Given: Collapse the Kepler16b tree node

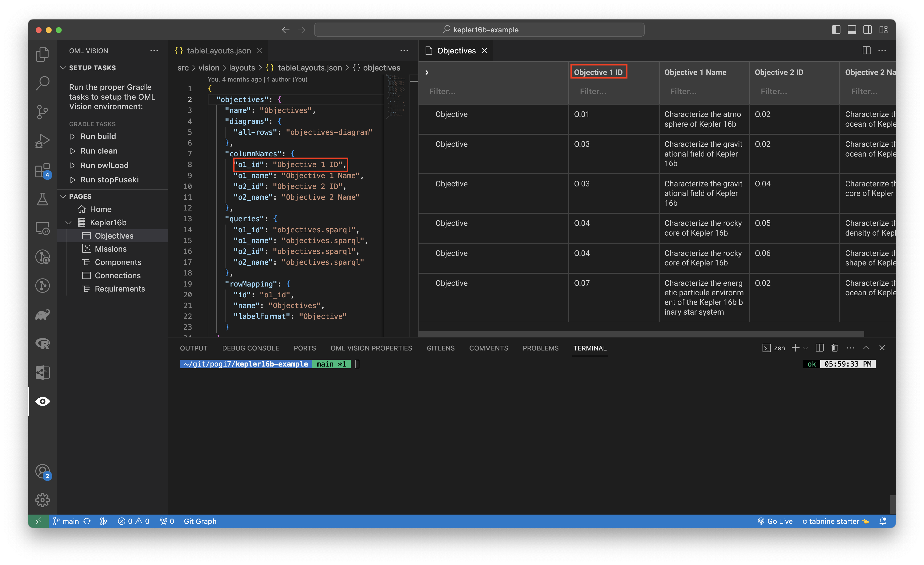Looking at the screenshot, I should 69,223.
